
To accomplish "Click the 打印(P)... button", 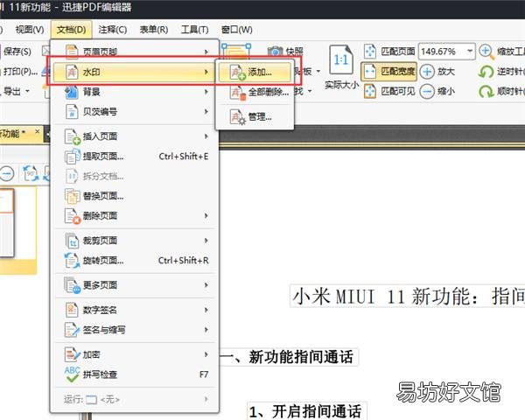I will pos(19,72).
